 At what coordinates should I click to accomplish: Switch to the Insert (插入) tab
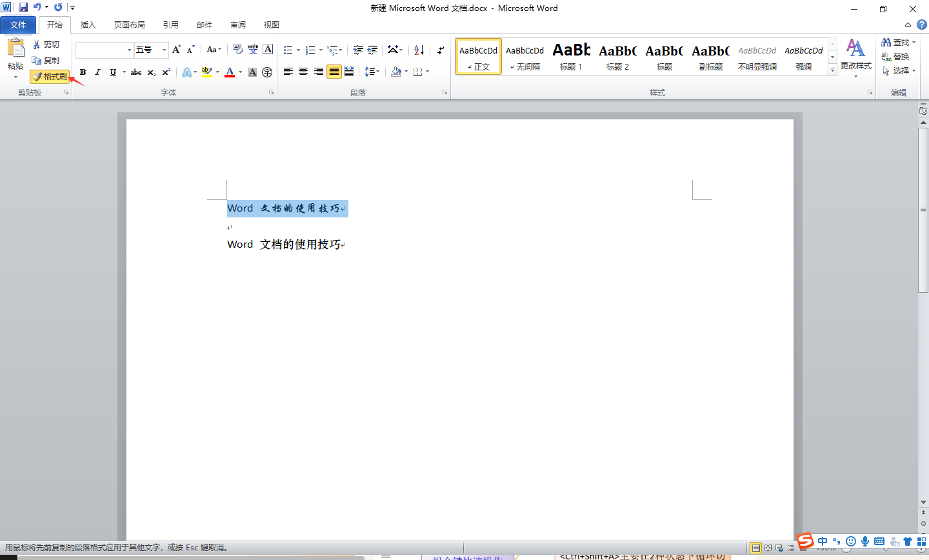point(88,25)
